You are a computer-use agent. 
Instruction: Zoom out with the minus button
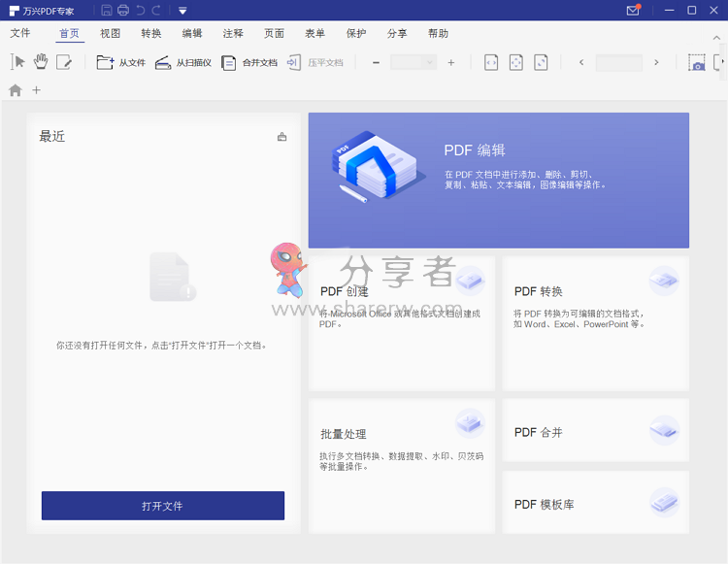(376, 63)
